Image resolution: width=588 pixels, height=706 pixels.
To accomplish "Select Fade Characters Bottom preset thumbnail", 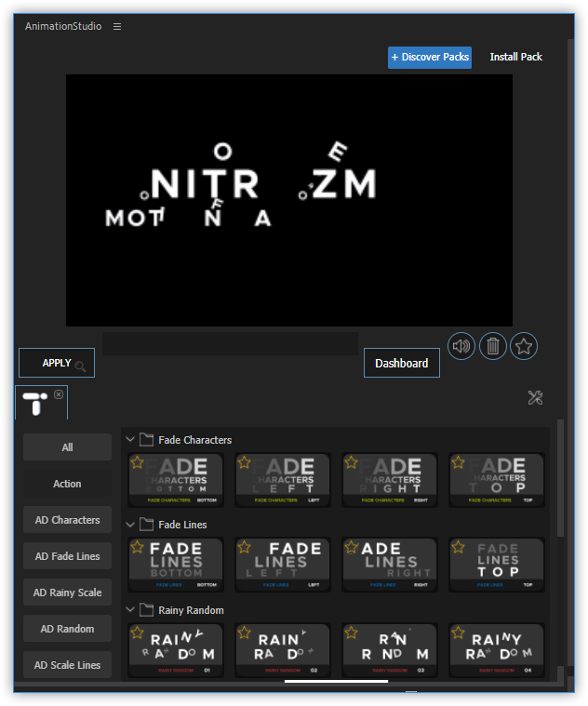I will (176, 480).
